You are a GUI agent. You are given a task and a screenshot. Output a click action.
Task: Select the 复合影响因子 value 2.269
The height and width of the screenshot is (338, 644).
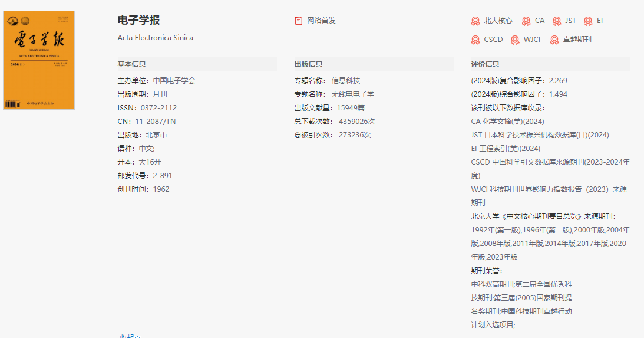point(558,81)
